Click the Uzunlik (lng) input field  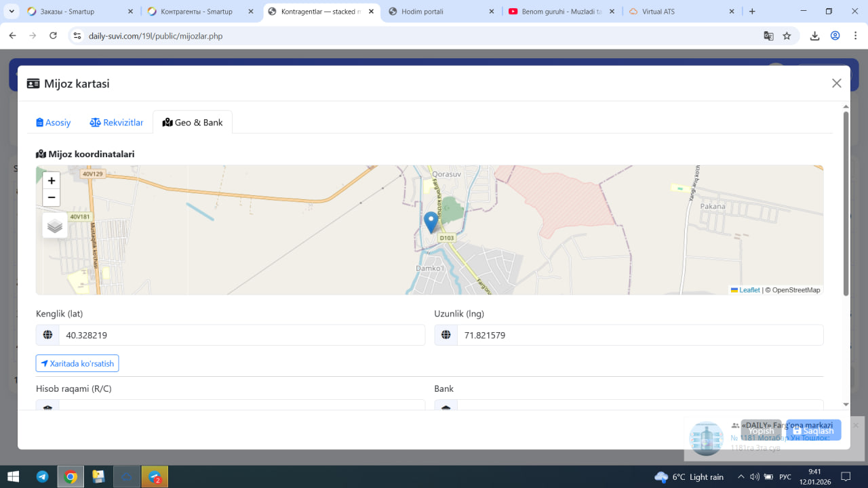pyautogui.click(x=640, y=335)
